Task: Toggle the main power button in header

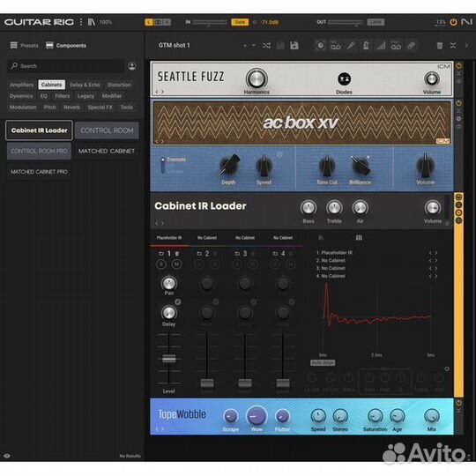Action: [453, 22]
